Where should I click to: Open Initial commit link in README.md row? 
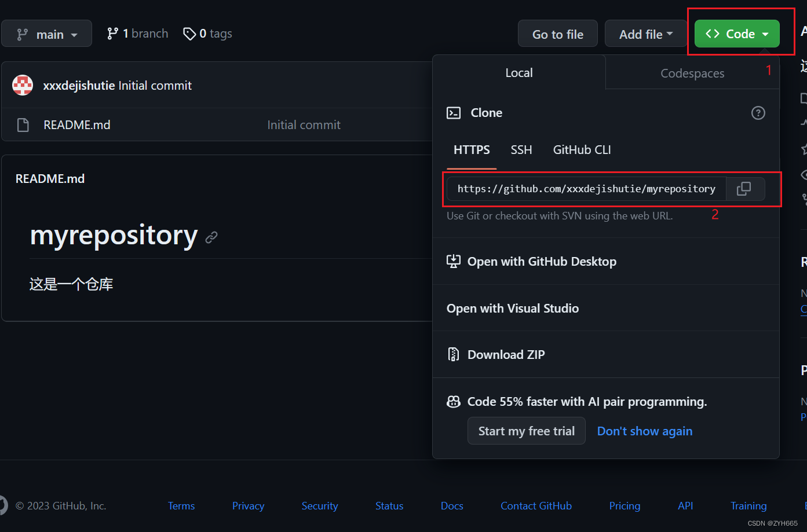304,125
